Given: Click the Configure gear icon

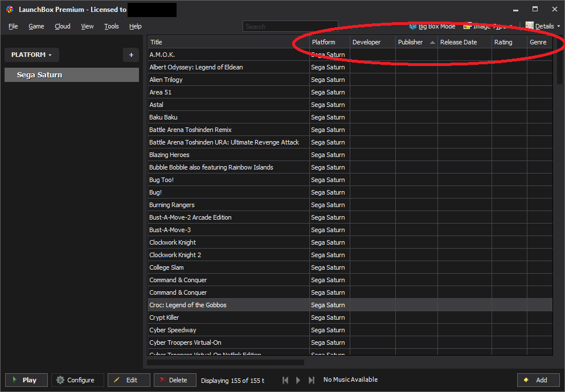Looking at the screenshot, I should click(x=60, y=379).
